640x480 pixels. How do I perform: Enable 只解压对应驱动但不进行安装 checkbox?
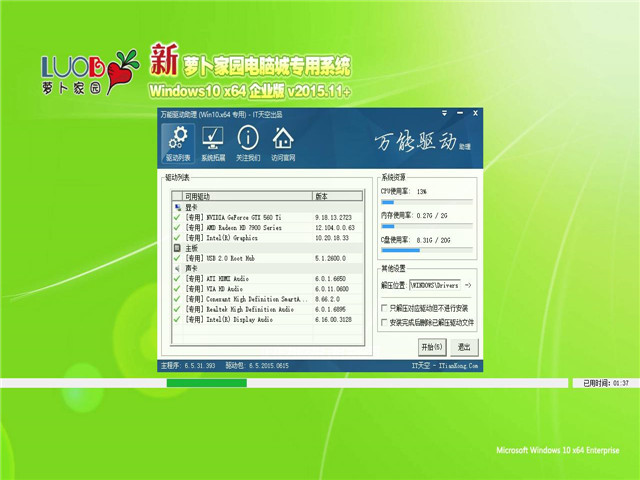[384, 308]
